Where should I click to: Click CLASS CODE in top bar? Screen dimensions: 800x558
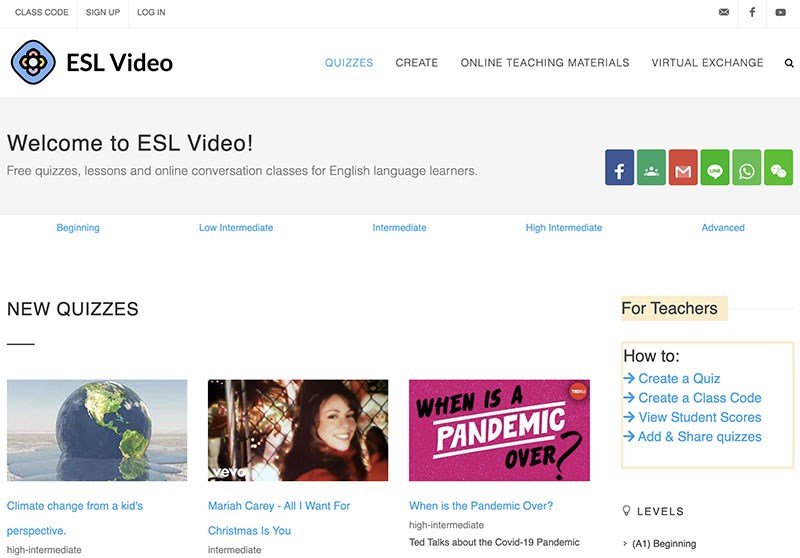coord(41,12)
